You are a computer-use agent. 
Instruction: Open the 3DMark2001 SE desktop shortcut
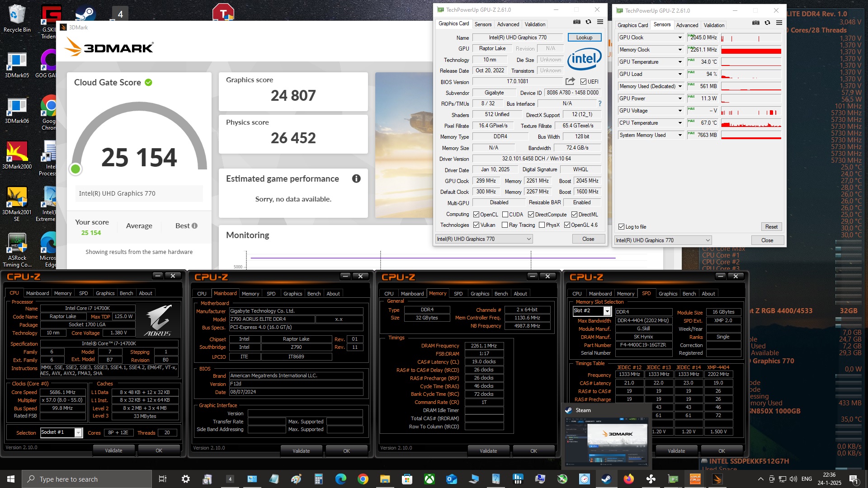17,204
